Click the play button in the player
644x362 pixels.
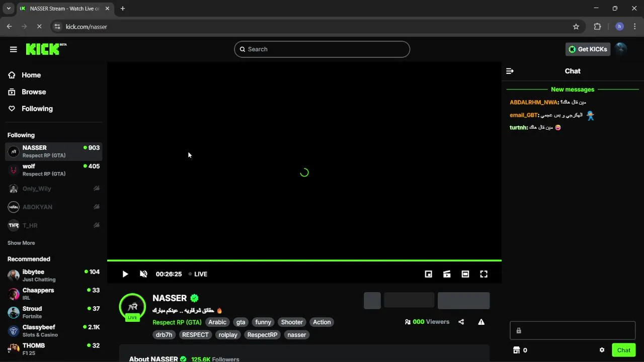[125, 274]
